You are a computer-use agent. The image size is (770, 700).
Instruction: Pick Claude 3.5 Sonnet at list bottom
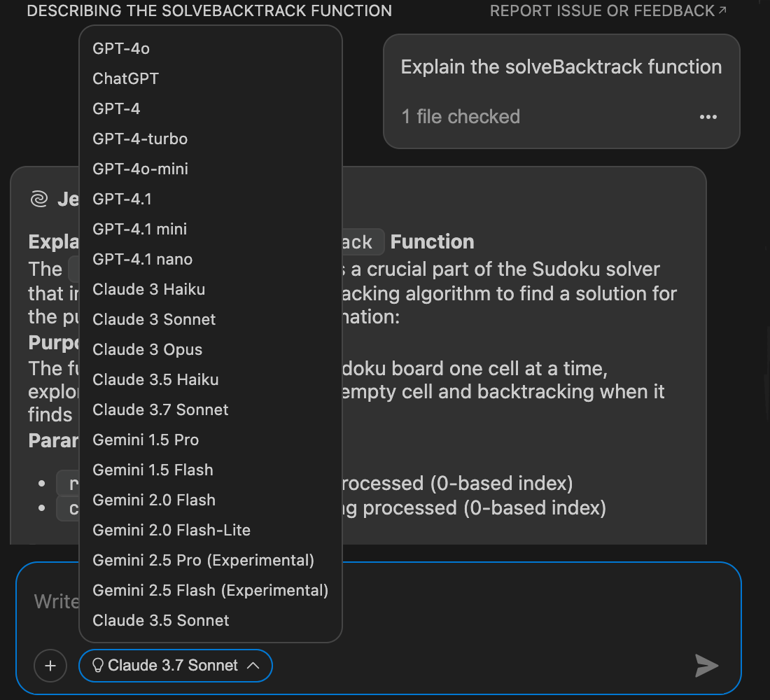(161, 620)
